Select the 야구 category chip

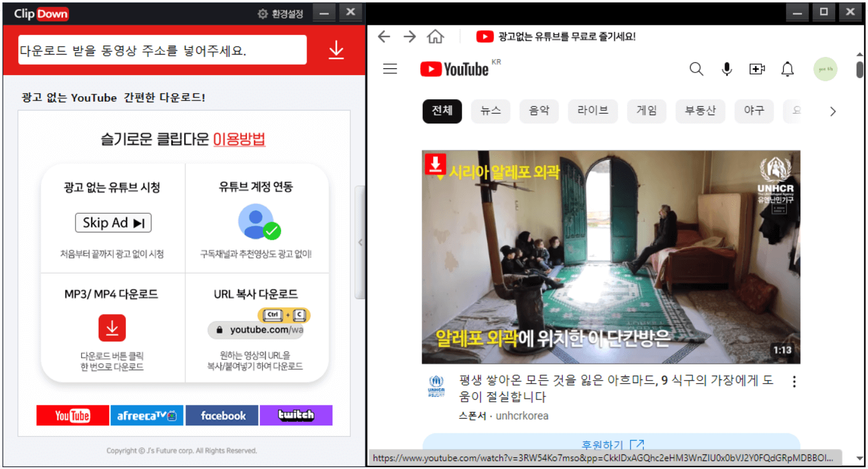[x=754, y=111]
